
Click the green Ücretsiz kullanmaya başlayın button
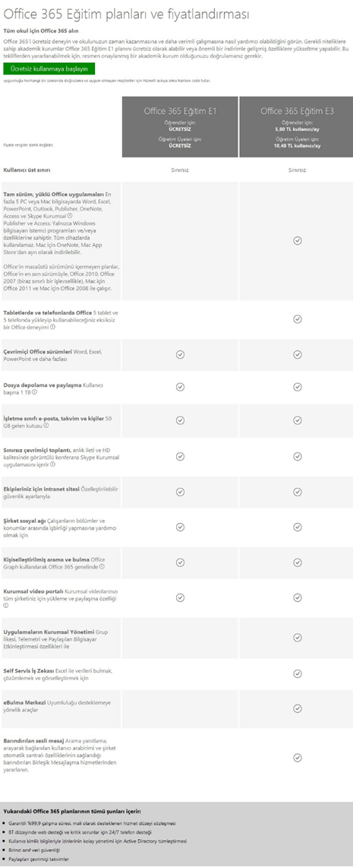coord(49,68)
